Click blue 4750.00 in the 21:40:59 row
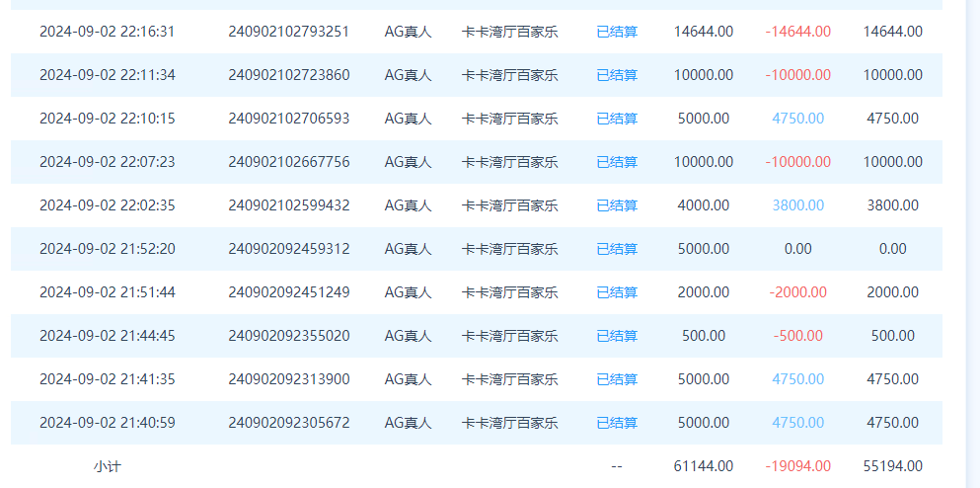The width and height of the screenshot is (980, 488). point(798,423)
